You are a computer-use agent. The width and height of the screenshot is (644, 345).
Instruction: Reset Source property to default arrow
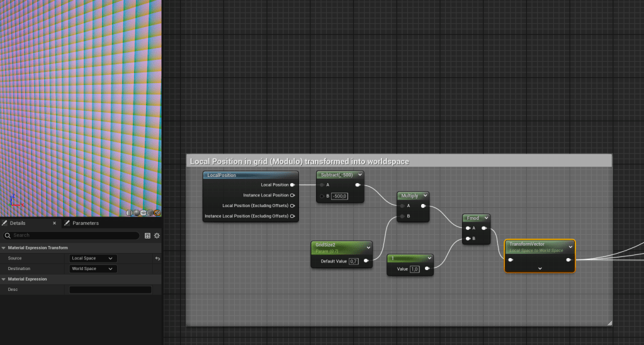(157, 258)
